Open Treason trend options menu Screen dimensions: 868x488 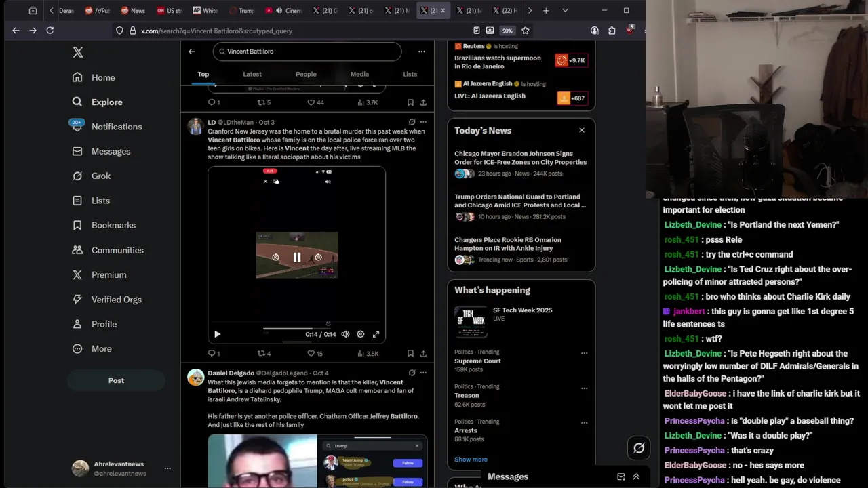(584, 388)
